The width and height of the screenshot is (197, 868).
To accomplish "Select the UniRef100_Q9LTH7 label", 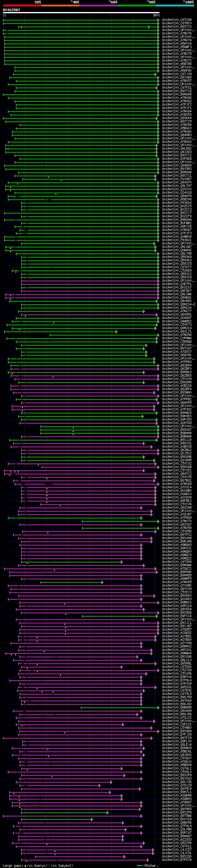I will (x=177, y=186).
